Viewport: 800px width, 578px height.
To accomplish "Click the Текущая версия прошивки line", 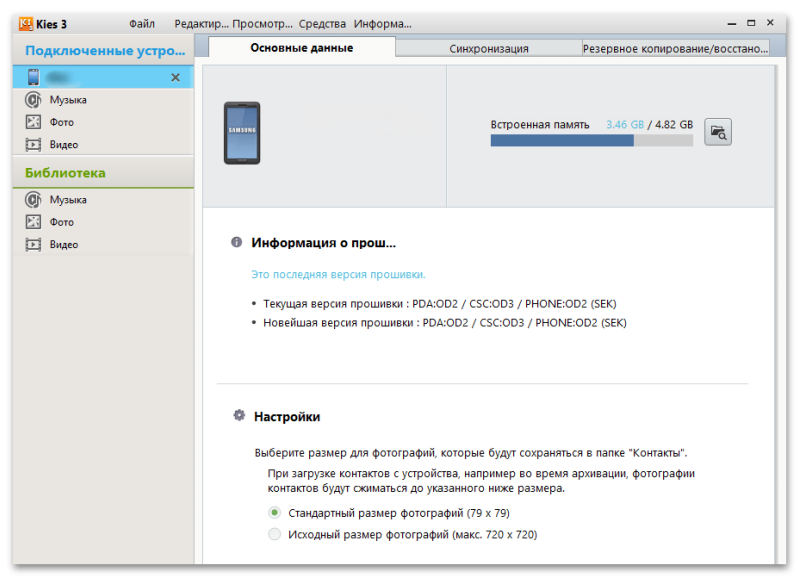I will (440, 304).
